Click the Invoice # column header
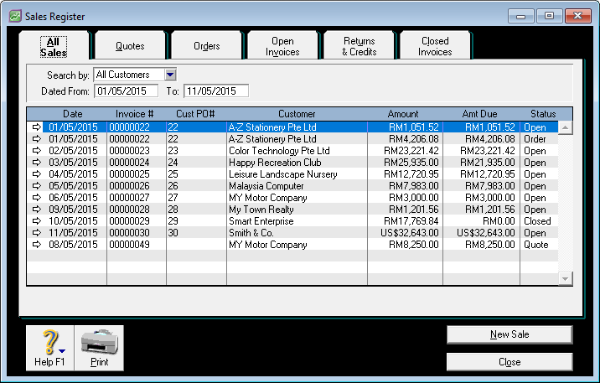The width and height of the screenshot is (600, 383). pos(134,114)
